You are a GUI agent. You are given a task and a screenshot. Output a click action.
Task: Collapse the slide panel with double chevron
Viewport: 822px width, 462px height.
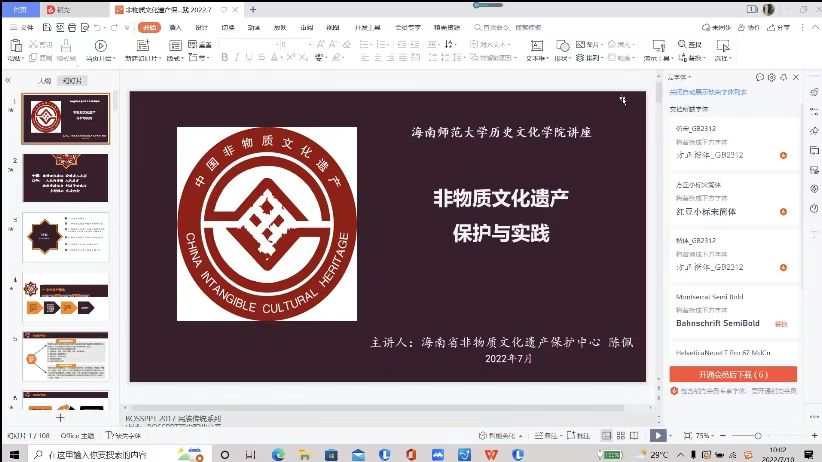8,80
